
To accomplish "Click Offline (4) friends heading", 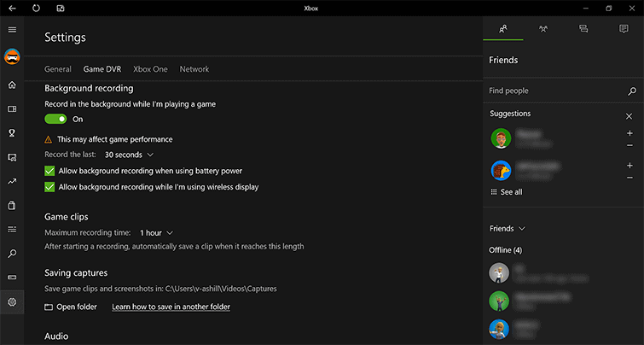I will [506, 250].
